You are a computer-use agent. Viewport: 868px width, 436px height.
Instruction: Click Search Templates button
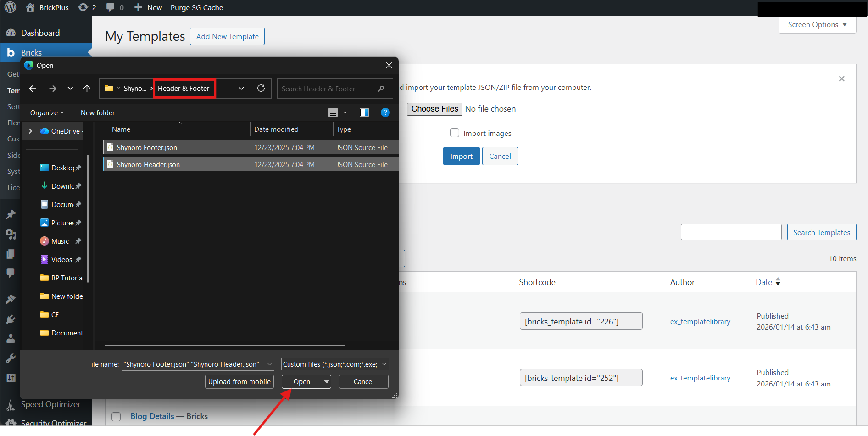(822, 232)
